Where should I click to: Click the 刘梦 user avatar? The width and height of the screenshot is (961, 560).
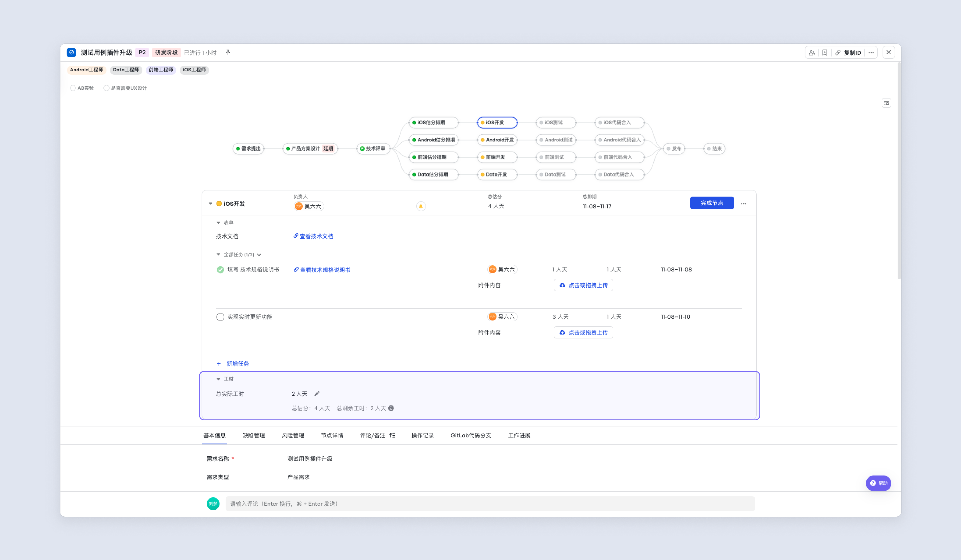213,504
